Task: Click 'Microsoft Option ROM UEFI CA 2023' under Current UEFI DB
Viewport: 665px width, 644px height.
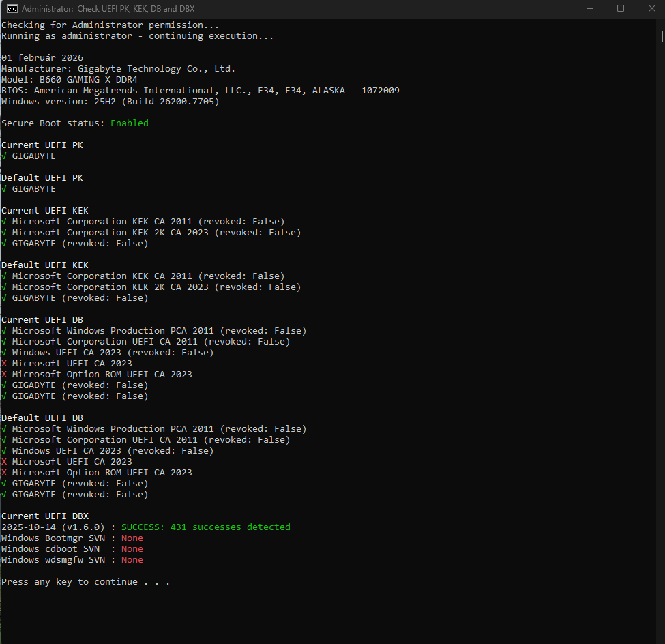Action: pos(102,375)
